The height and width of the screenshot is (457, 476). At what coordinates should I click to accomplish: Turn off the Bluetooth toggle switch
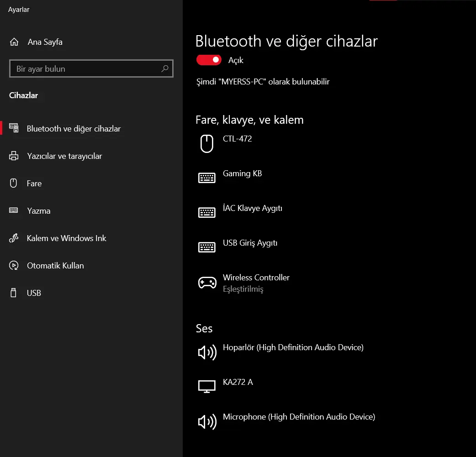click(x=209, y=60)
